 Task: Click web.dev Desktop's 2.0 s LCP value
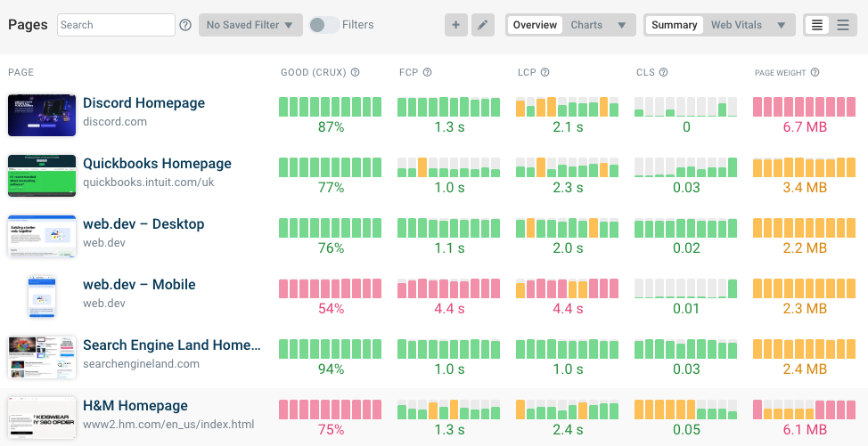[x=568, y=248]
